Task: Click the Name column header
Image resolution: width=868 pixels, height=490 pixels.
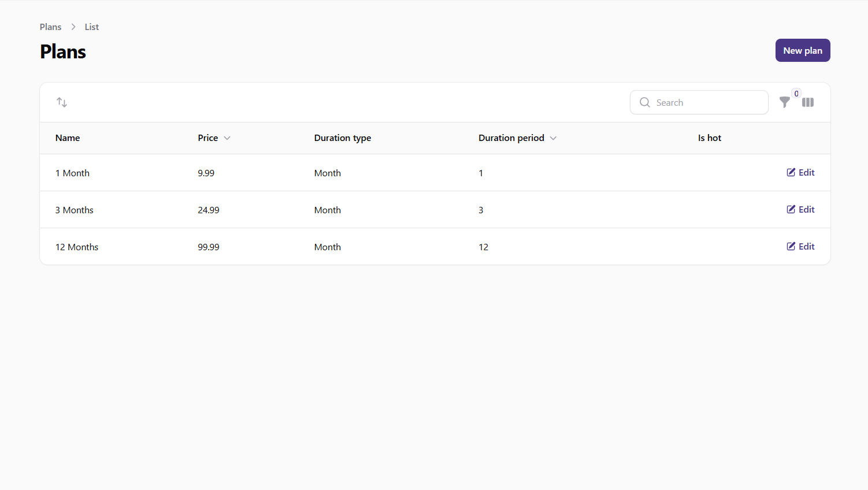Action: point(68,138)
